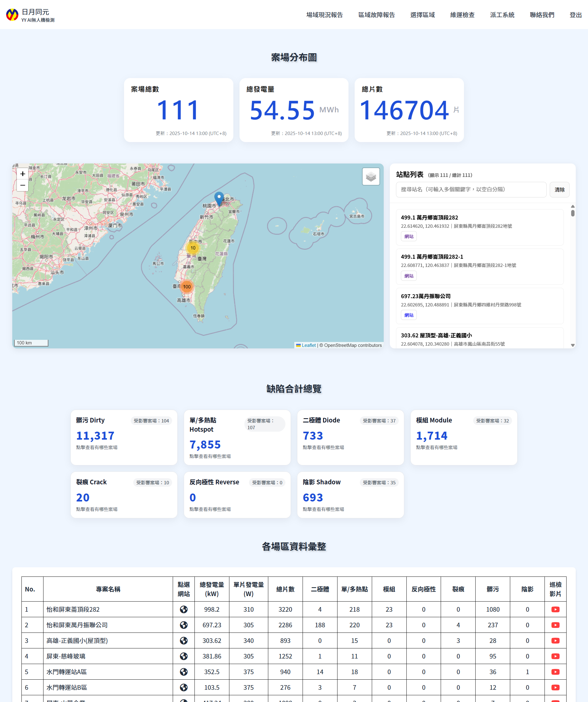Select the 陰影 Shadow defect card
This screenshot has width=588, height=702.
[350, 495]
